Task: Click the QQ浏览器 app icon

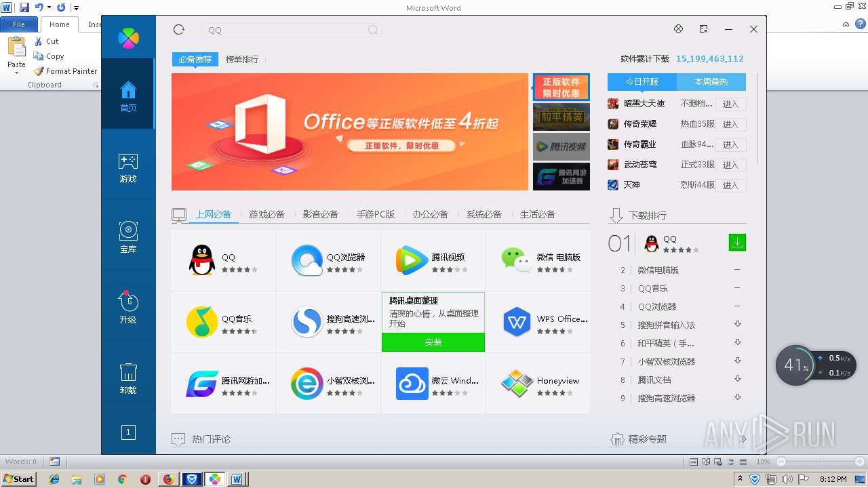Action: click(307, 260)
